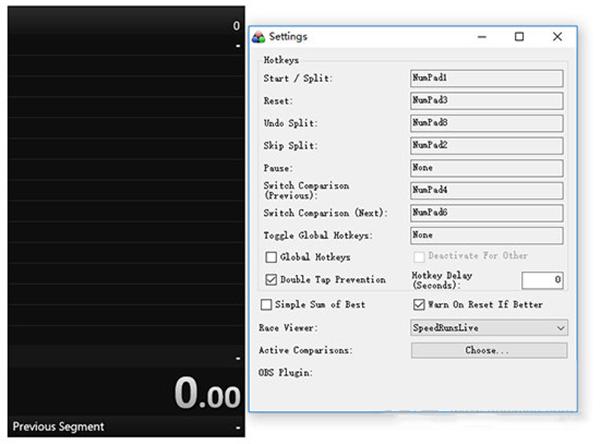600x444 pixels.
Task: Click the Race Viewer dropdown arrow
Action: tap(561, 328)
